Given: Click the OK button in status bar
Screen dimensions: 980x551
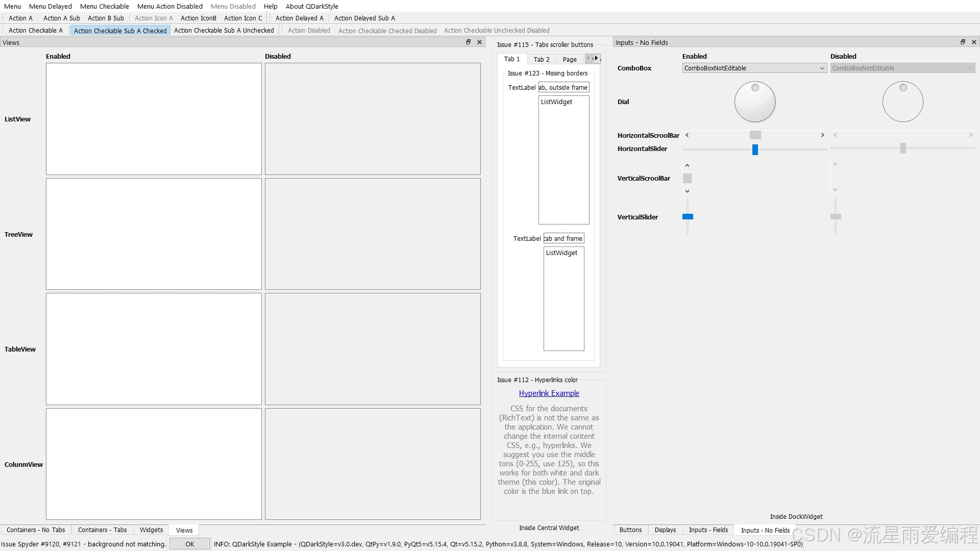Looking at the screenshot, I should pos(189,544).
